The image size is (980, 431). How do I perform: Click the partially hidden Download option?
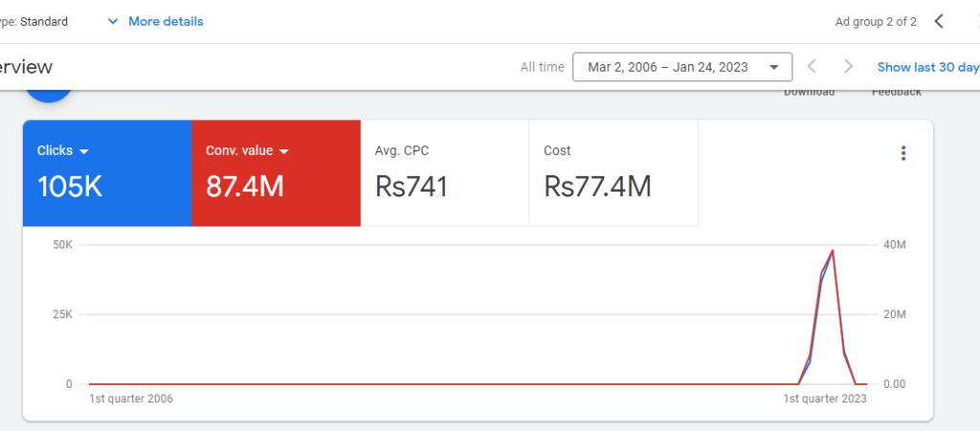[809, 93]
